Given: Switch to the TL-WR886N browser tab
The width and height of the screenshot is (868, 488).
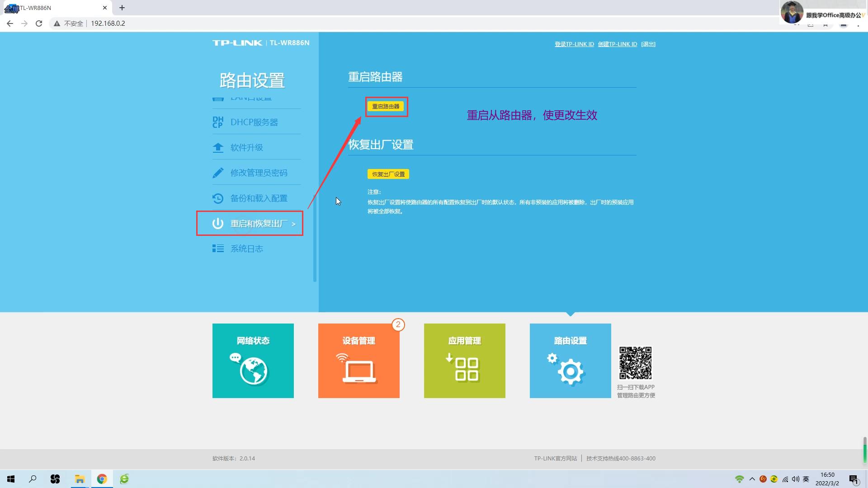Looking at the screenshot, I should pyautogui.click(x=54, y=8).
